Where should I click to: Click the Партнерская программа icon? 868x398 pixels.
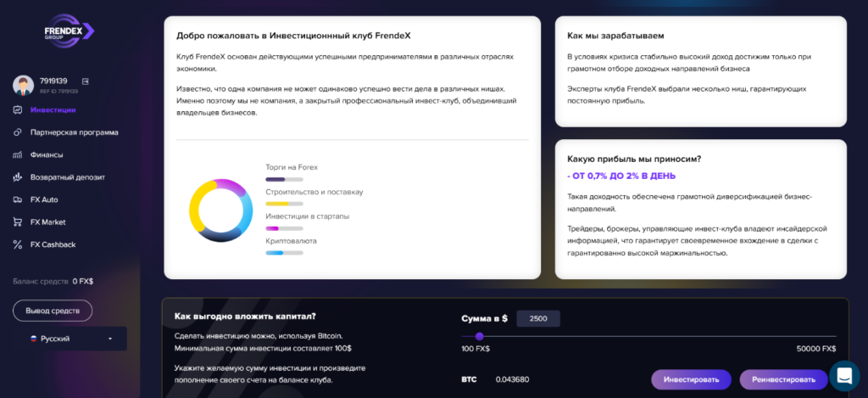[x=17, y=132]
